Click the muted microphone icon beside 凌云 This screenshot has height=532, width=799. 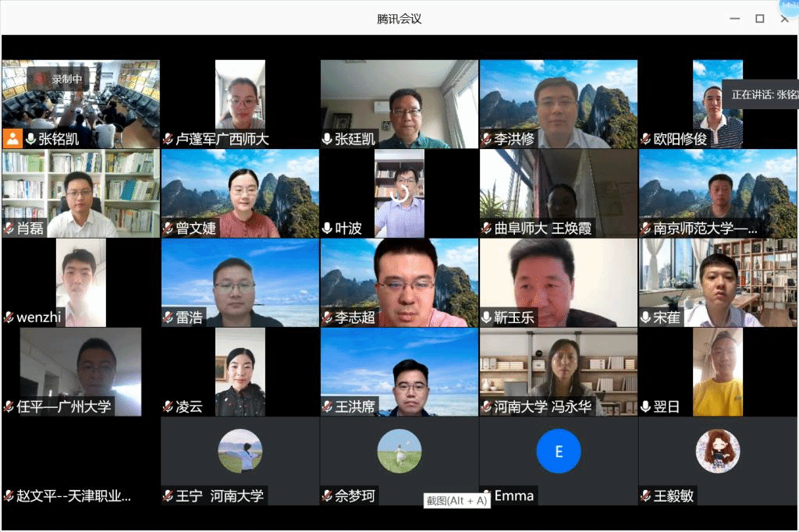(x=168, y=406)
